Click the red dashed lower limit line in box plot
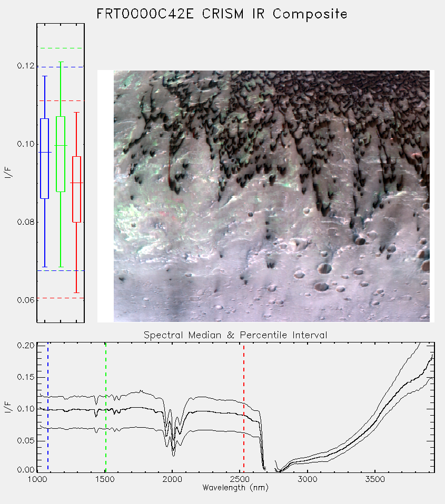This screenshot has width=445, height=504. coord(61,298)
